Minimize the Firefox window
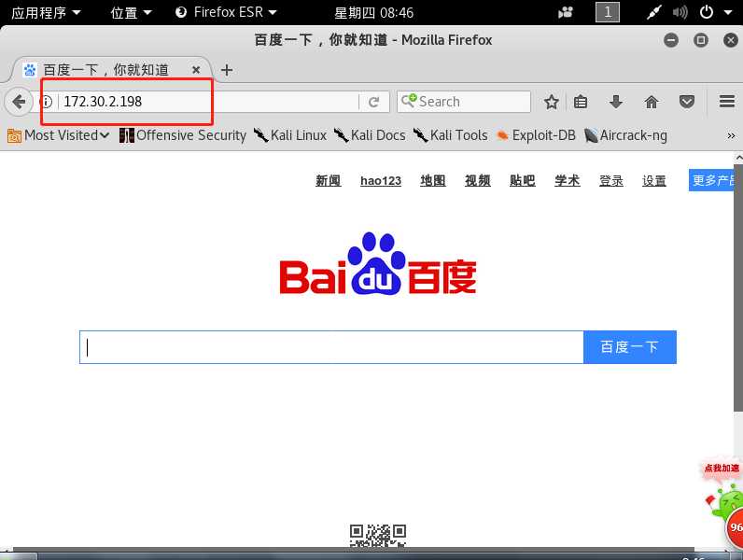The height and width of the screenshot is (560, 743). pos(671,40)
